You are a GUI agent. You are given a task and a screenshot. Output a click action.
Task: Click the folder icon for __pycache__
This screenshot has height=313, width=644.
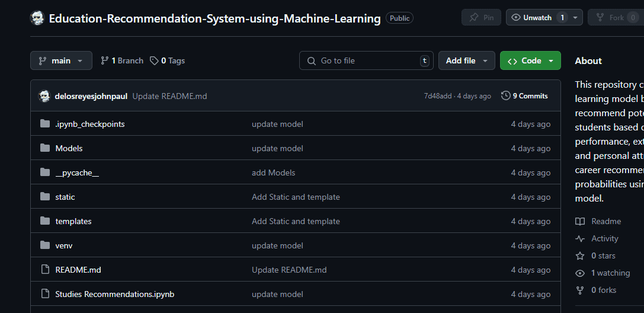coord(45,172)
